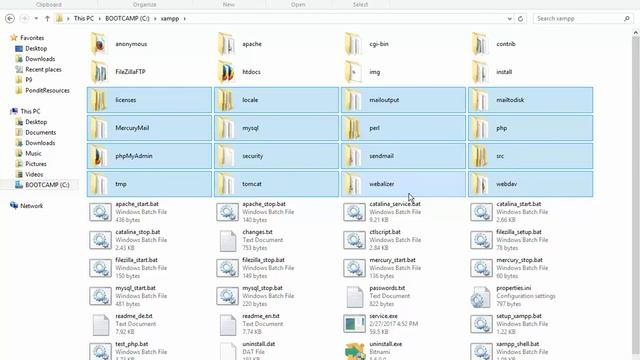
Task: Open recent locations dropdown arrow
Action: point(36,19)
